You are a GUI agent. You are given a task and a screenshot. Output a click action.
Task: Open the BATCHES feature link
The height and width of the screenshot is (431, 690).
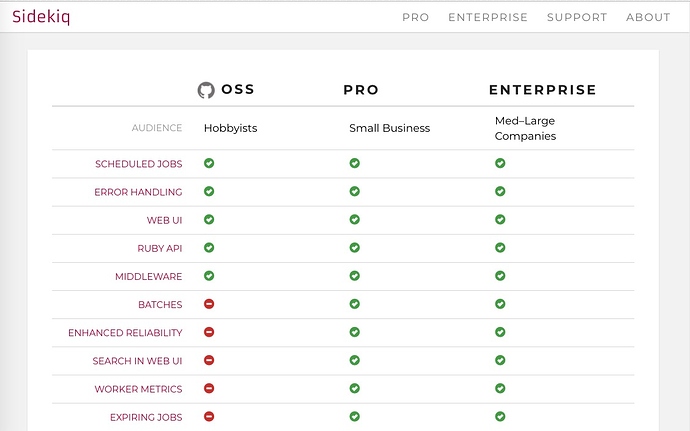coord(160,305)
